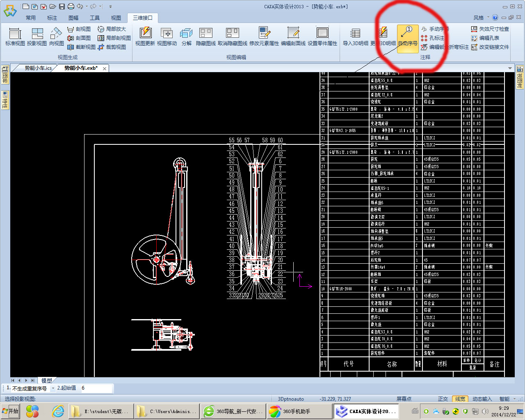Click the 视图更新 icon
The height and width of the screenshot is (420, 525).
(x=145, y=37)
